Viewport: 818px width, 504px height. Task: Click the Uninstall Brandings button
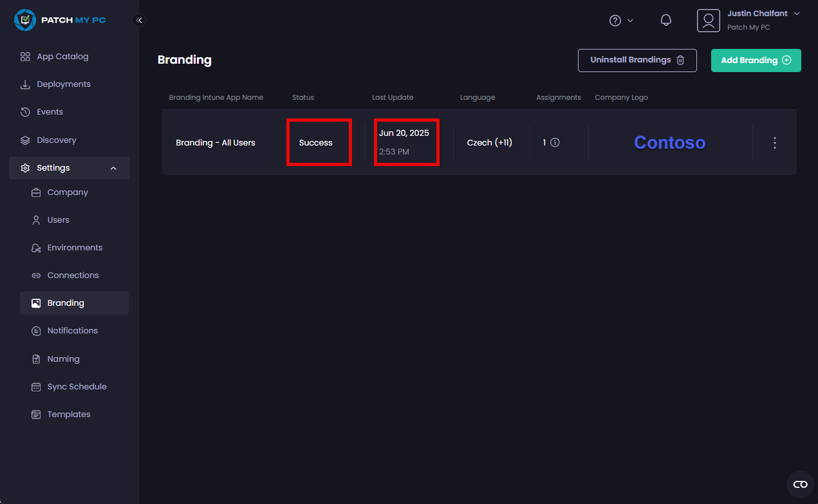(637, 60)
